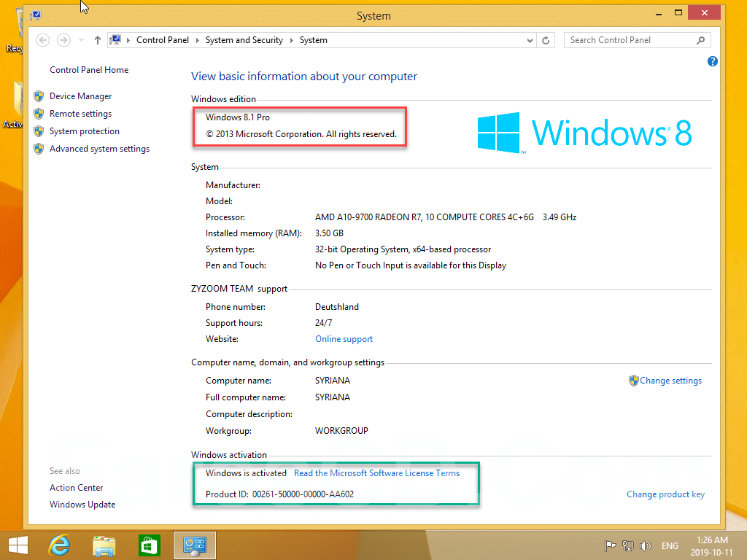Open Device Manager link
This screenshot has height=560, width=747.
(x=80, y=96)
